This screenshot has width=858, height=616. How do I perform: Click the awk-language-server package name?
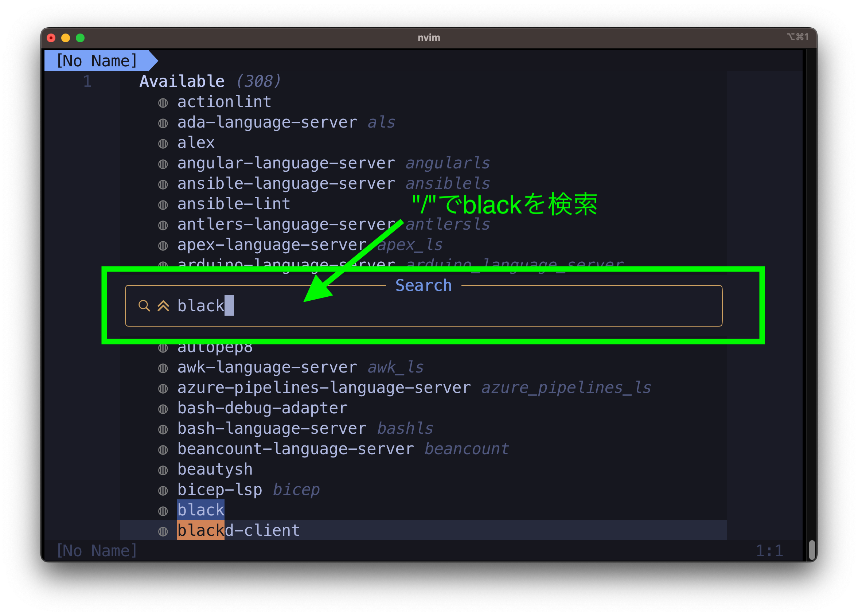tap(267, 367)
